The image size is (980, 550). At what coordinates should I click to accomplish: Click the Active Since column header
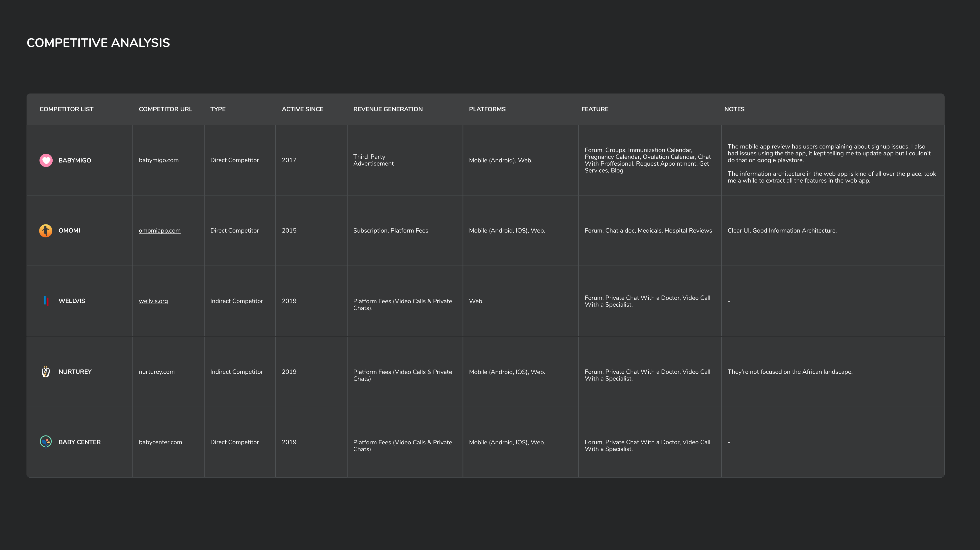[302, 109]
